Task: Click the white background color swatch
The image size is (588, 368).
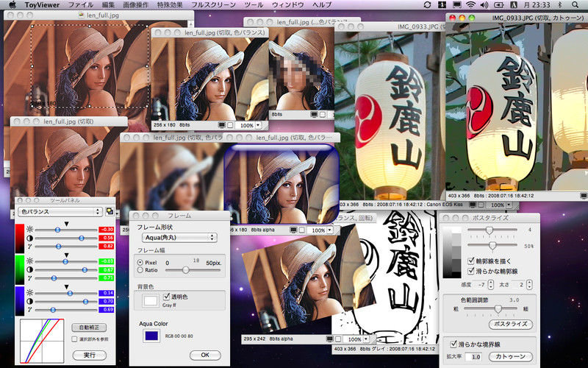Action: (x=151, y=301)
